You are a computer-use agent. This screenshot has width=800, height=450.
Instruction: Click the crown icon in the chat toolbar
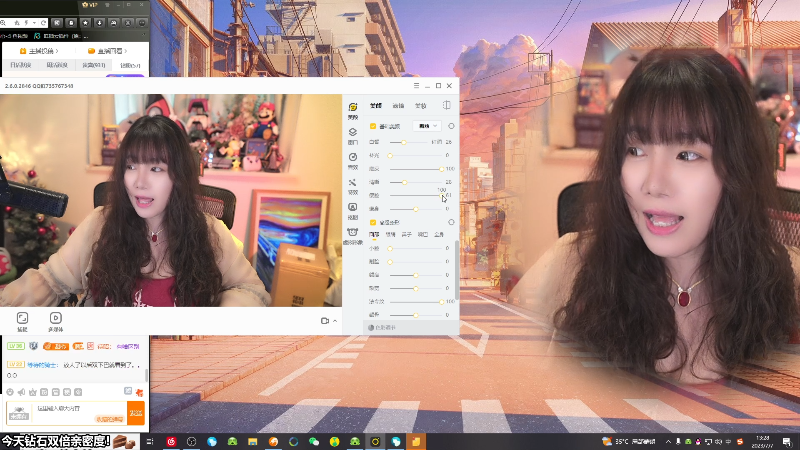pyautogui.click(x=33, y=392)
